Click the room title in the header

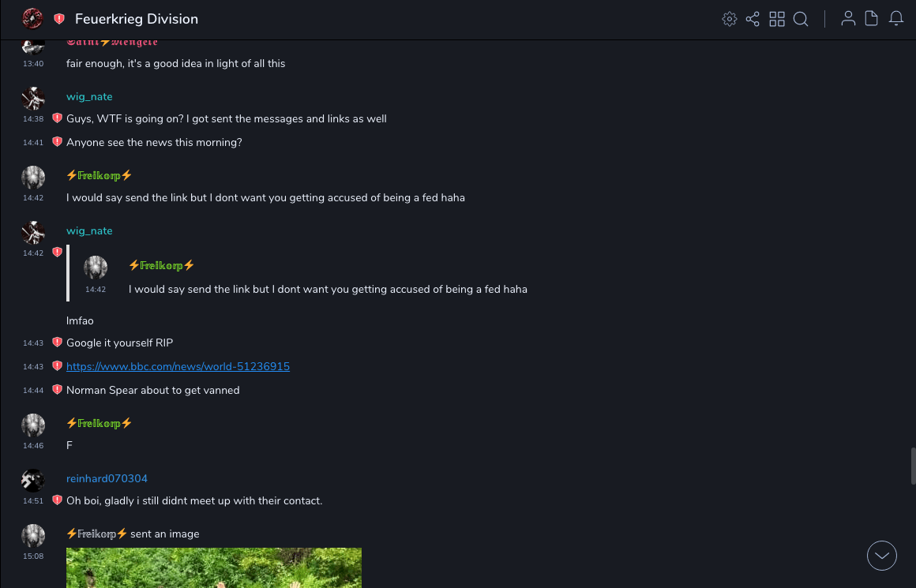137,19
